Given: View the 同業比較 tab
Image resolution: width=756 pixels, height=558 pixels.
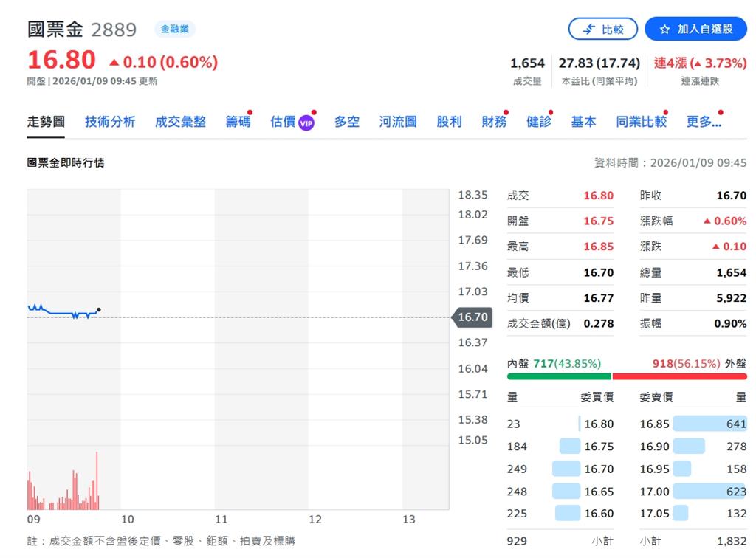Looking at the screenshot, I should click(x=641, y=121).
